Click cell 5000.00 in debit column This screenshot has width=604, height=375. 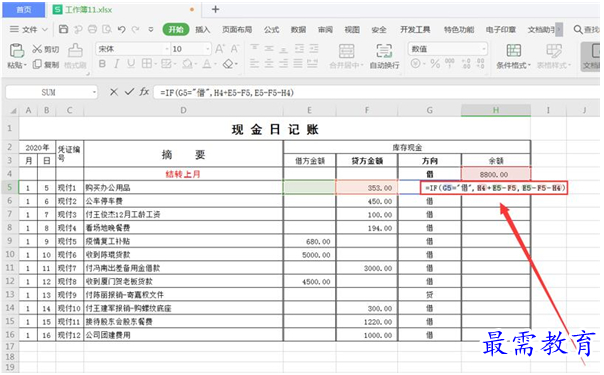pos(309,254)
